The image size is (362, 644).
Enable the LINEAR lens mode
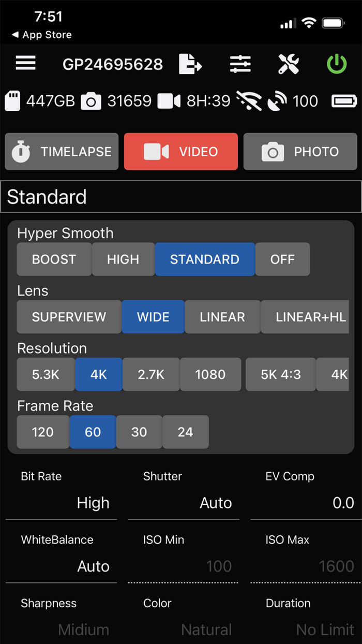222,317
